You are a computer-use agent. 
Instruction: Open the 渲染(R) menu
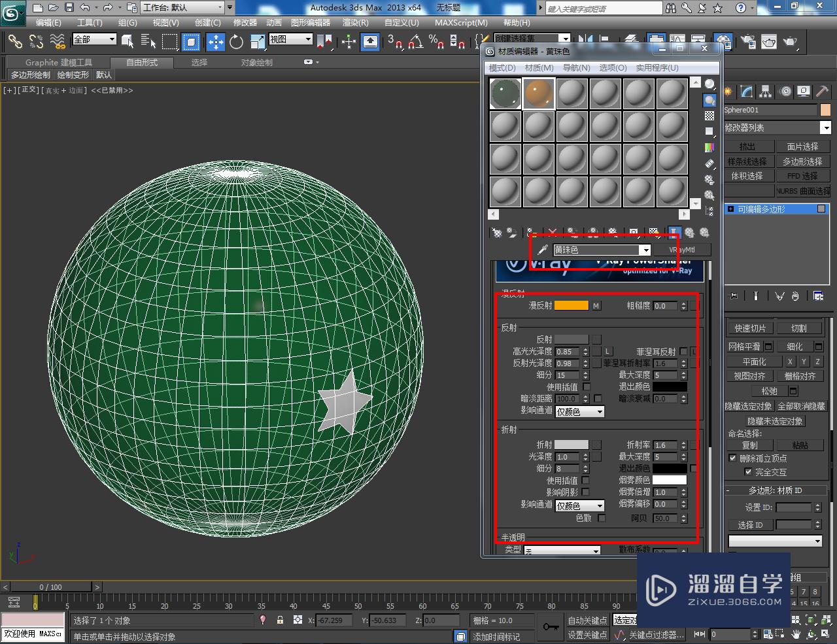(355, 22)
